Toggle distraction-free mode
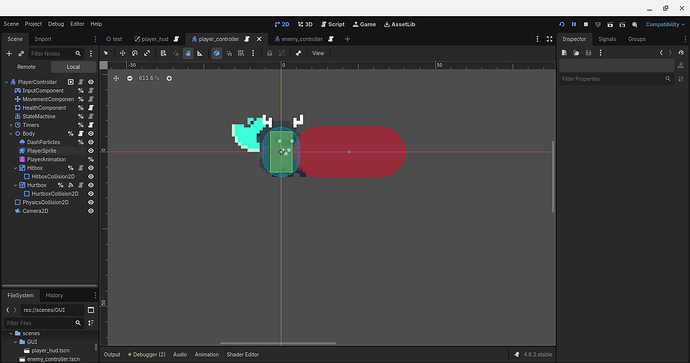 pyautogui.click(x=550, y=39)
